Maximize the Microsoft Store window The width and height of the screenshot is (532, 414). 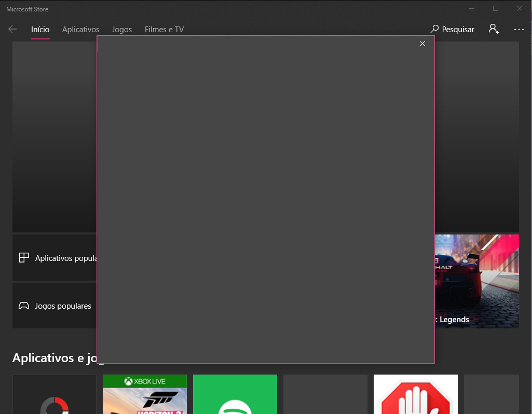496,8
